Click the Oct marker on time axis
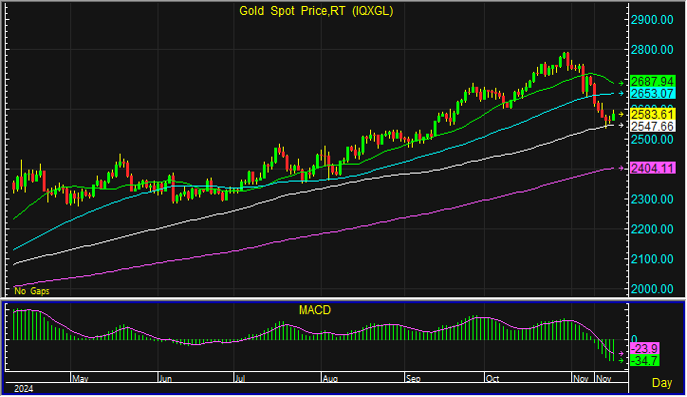The image size is (687, 397). (x=492, y=378)
